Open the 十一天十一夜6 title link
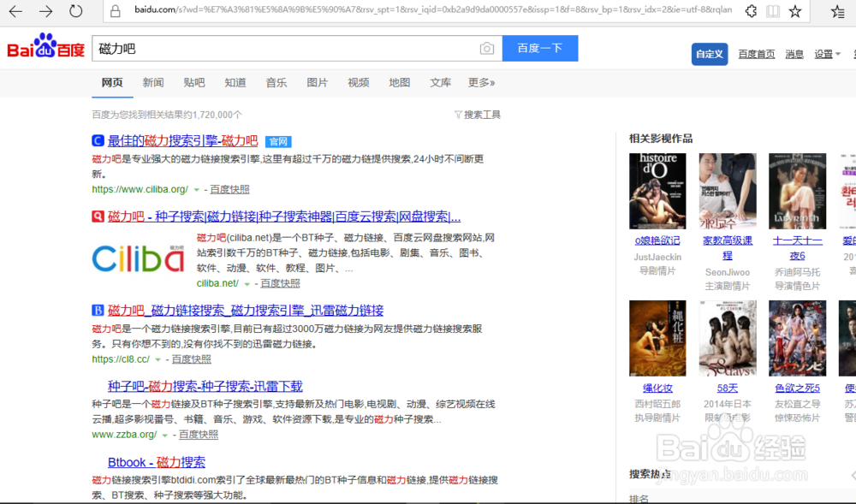856x504 pixels. [798, 247]
